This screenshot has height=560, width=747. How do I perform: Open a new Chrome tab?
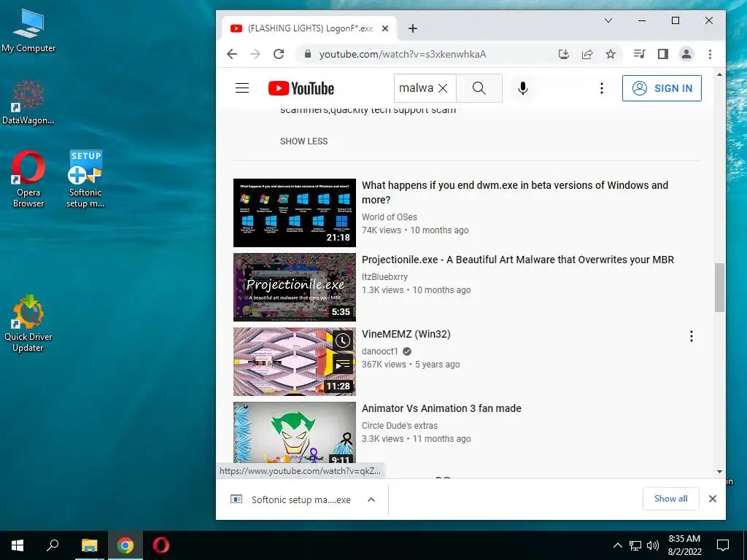pyautogui.click(x=413, y=28)
